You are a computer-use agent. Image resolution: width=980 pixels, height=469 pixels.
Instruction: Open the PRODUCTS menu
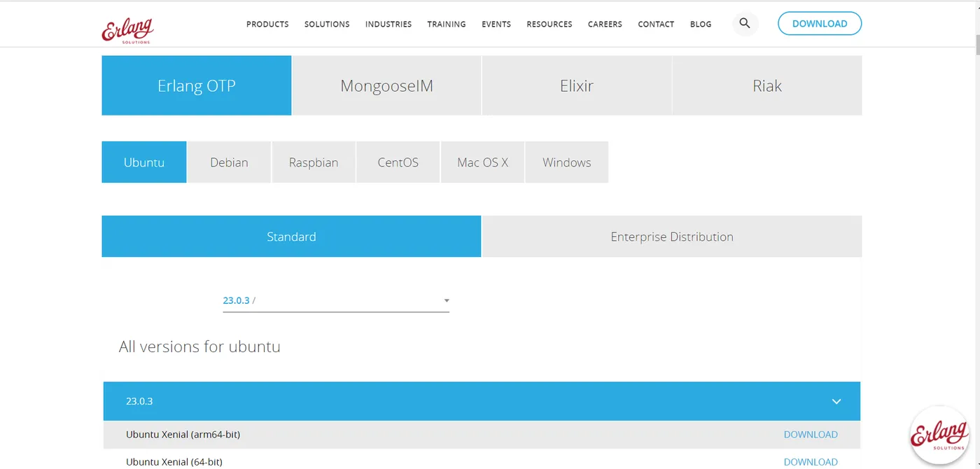(267, 24)
